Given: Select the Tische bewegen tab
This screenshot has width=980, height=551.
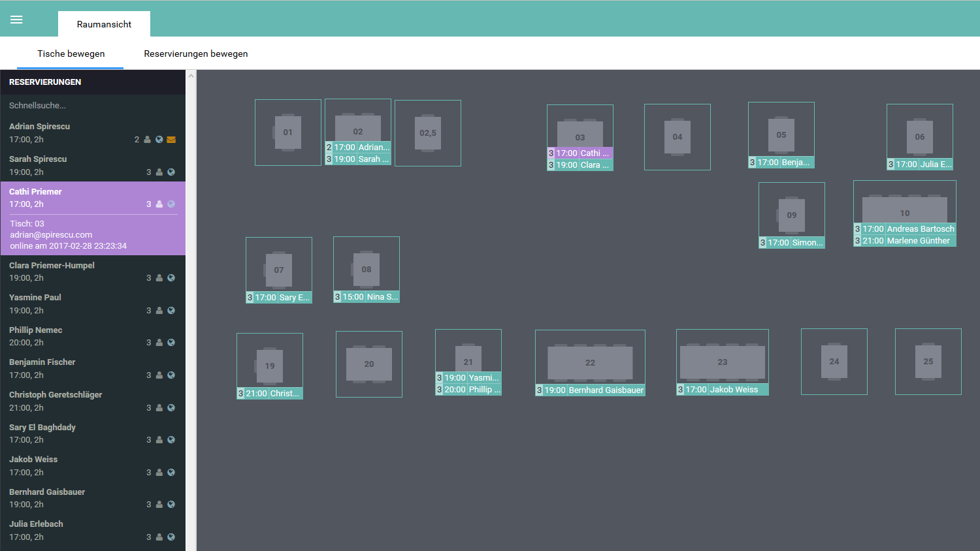Looking at the screenshot, I should (71, 54).
